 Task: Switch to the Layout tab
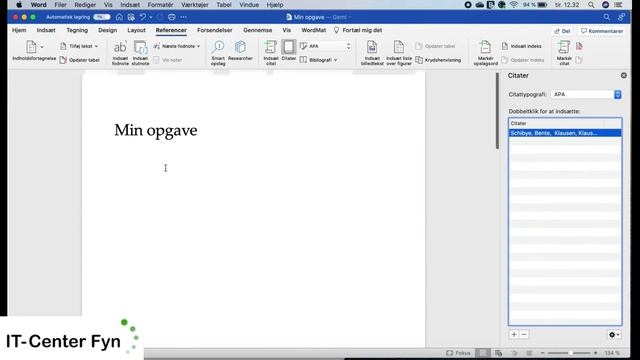point(136,30)
